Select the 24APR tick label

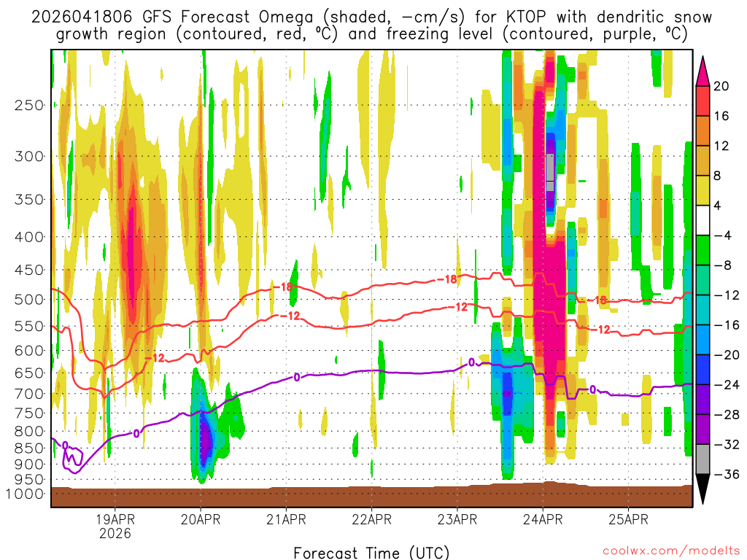pos(543,520)
